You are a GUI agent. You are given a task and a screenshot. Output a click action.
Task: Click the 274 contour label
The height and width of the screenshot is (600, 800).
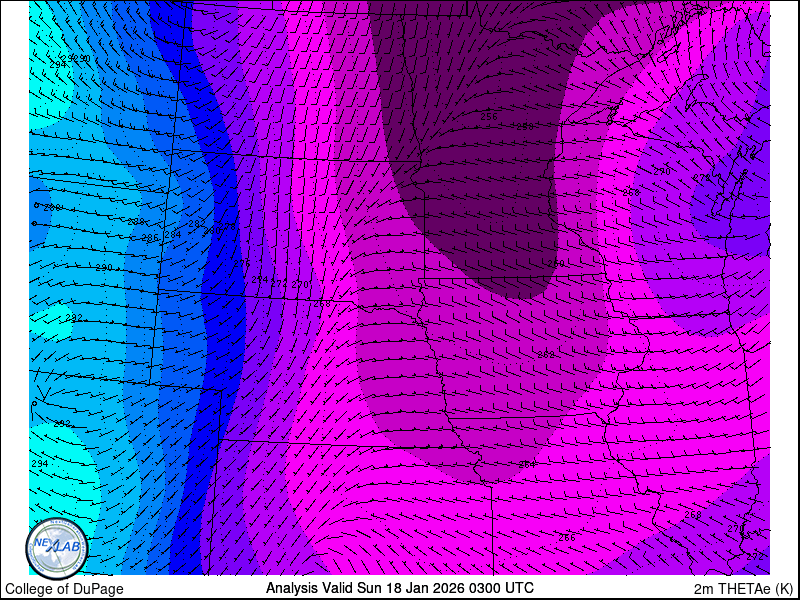tap(260, 280)
